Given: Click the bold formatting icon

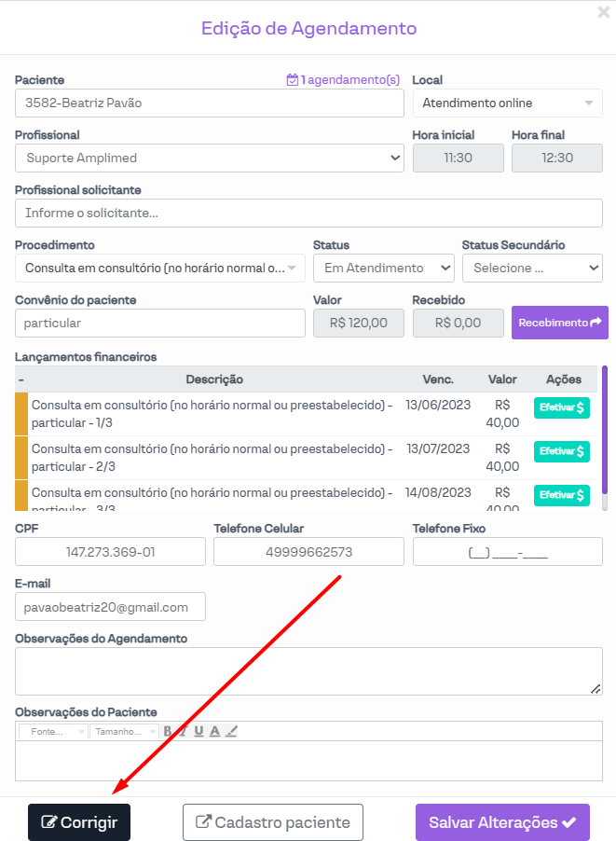Looking at the screenshot, I should 168,731.
